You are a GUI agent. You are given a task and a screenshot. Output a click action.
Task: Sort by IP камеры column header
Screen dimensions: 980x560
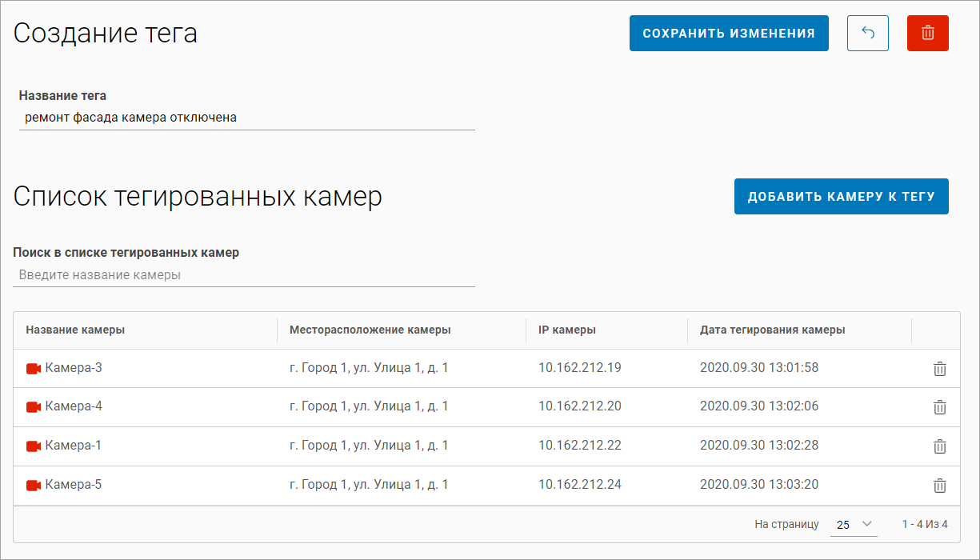[566, 330]
